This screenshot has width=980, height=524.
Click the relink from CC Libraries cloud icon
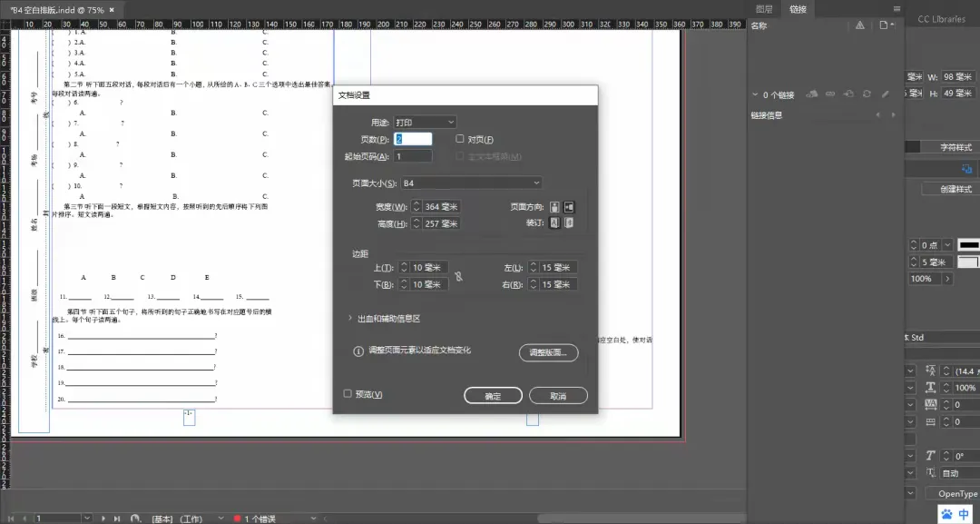coord(812,94)
